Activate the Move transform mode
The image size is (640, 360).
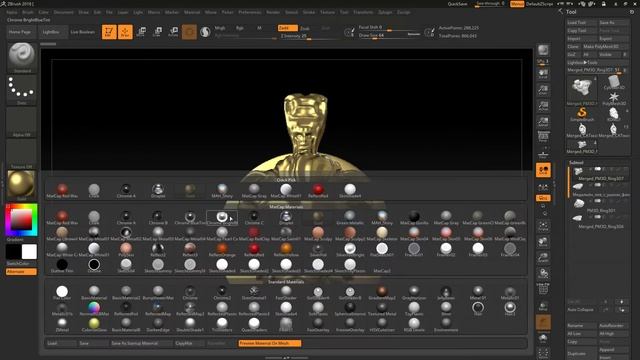point(142,31)
